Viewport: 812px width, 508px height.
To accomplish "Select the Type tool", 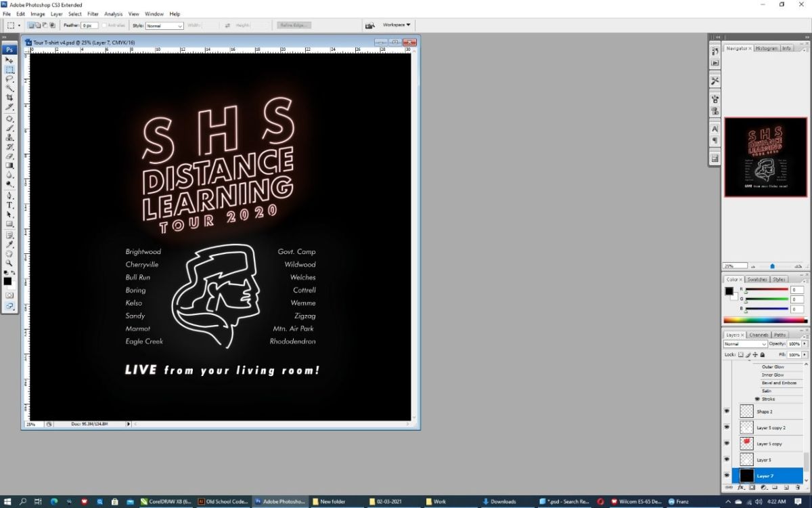I will click(x=9, y=205).
